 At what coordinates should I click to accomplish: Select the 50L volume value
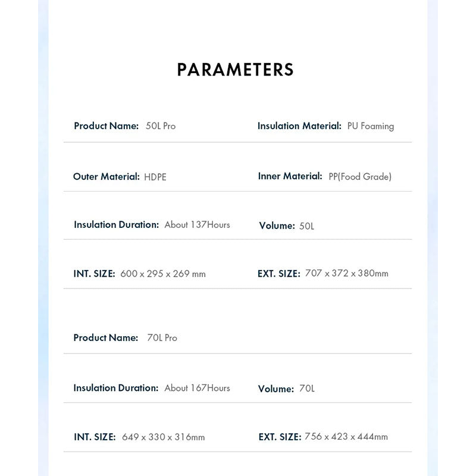(306, 226)
